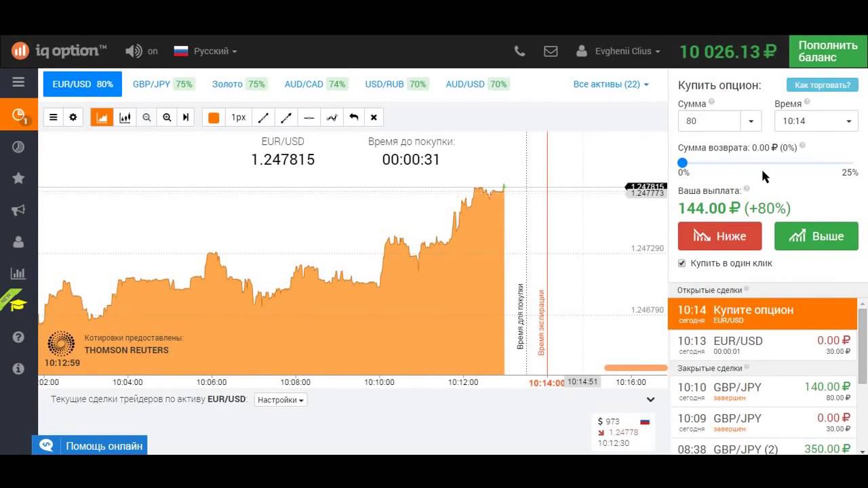Select the area chart type
The image size is (868, 488).
coord(102,117)
